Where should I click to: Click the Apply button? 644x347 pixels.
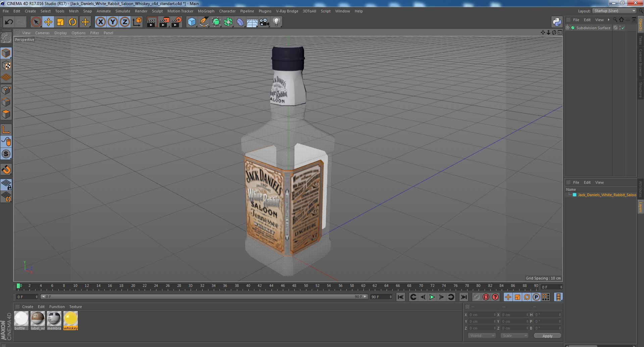[x=547, y=336]
